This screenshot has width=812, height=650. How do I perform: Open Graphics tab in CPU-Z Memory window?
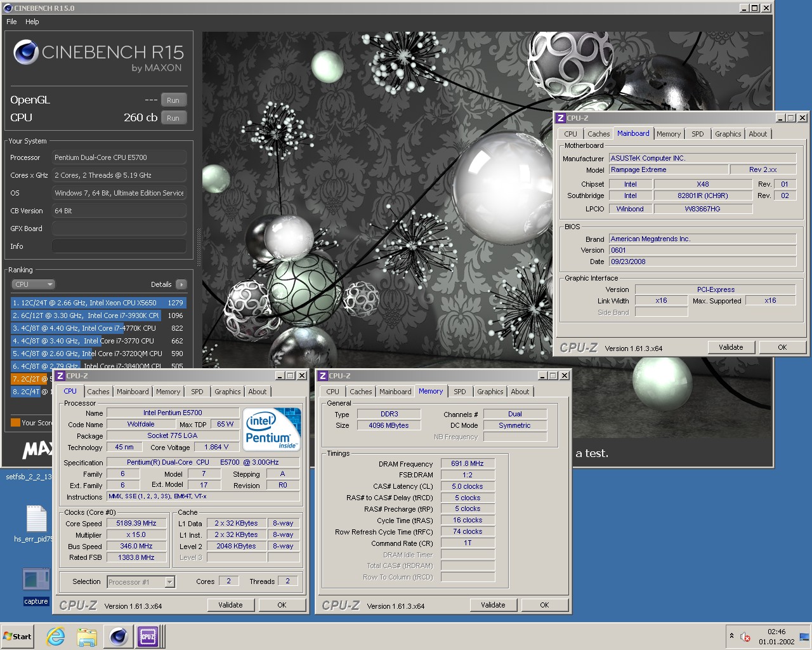click(490, 392)
